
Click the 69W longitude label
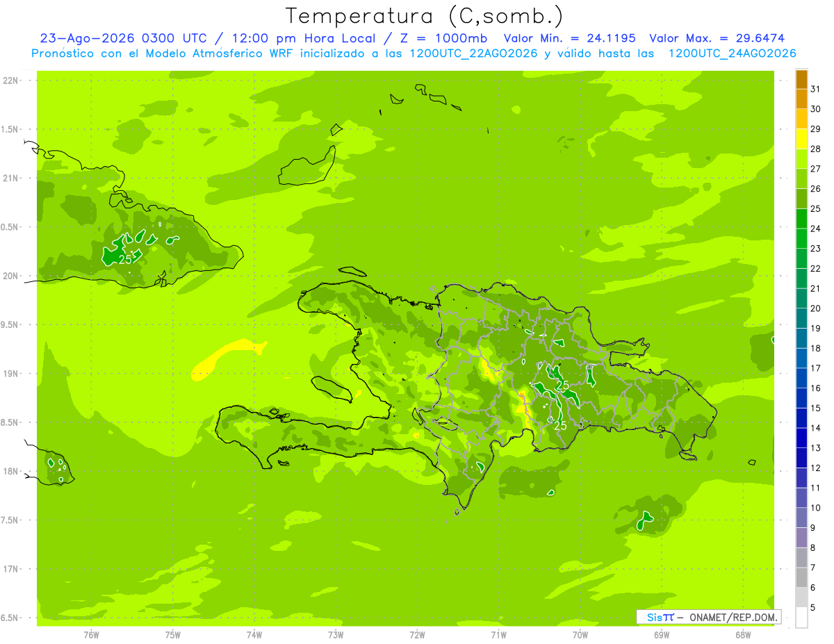(x=661, y=635)
